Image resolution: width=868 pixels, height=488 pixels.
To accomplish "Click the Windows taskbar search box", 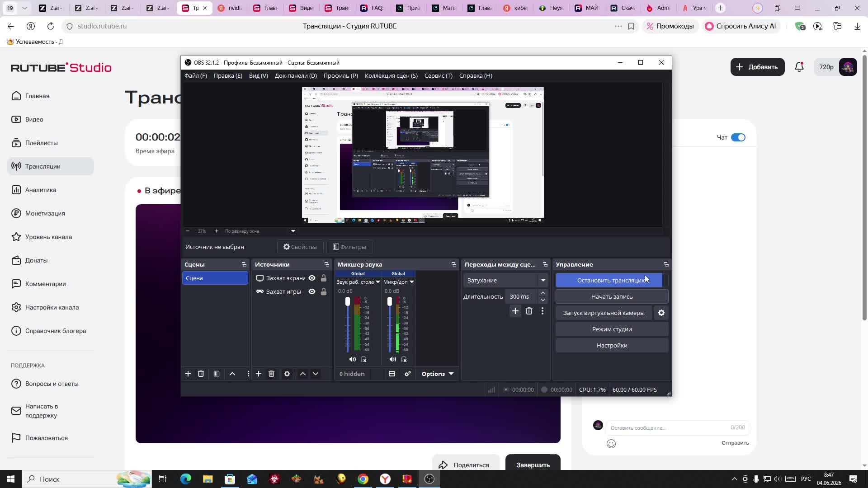I will coord(86,479).
